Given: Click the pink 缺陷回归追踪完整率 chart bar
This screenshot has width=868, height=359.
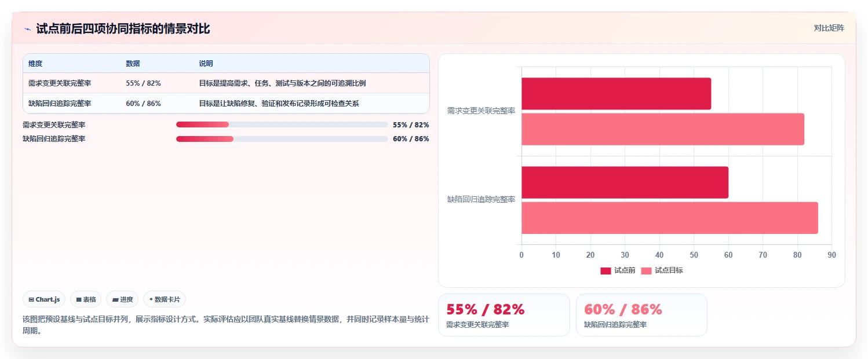Looking at the screenshot, I should coord(670,218).
